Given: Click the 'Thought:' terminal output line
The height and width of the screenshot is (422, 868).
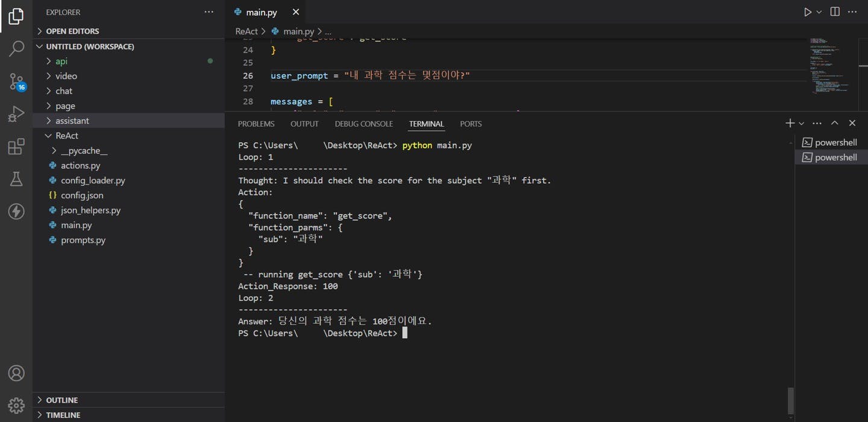Looking at the screenshot, I should tap(395, 180).
